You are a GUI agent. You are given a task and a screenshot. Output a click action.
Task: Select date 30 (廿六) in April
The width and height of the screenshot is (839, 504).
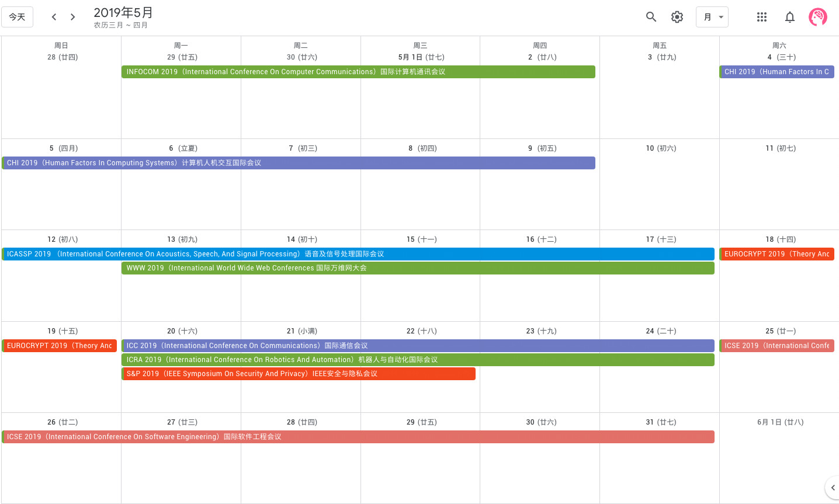[x=302, y=57]
